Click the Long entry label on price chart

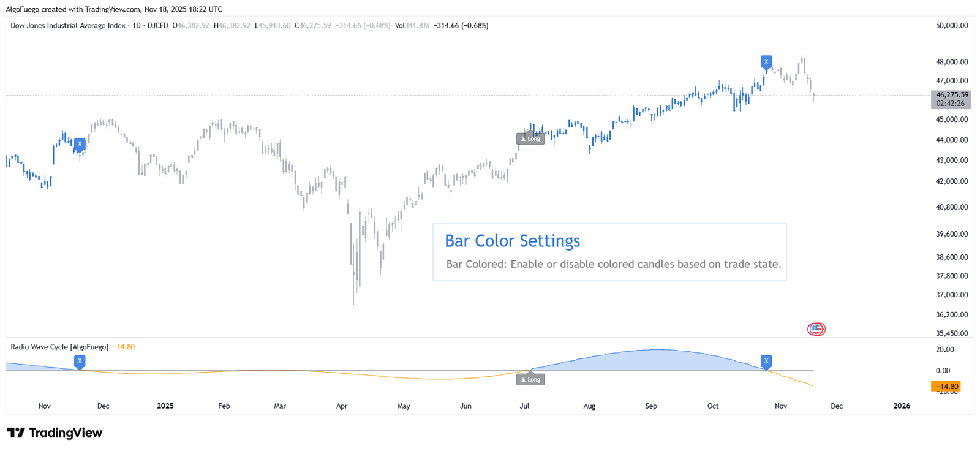tap(530, 139)
